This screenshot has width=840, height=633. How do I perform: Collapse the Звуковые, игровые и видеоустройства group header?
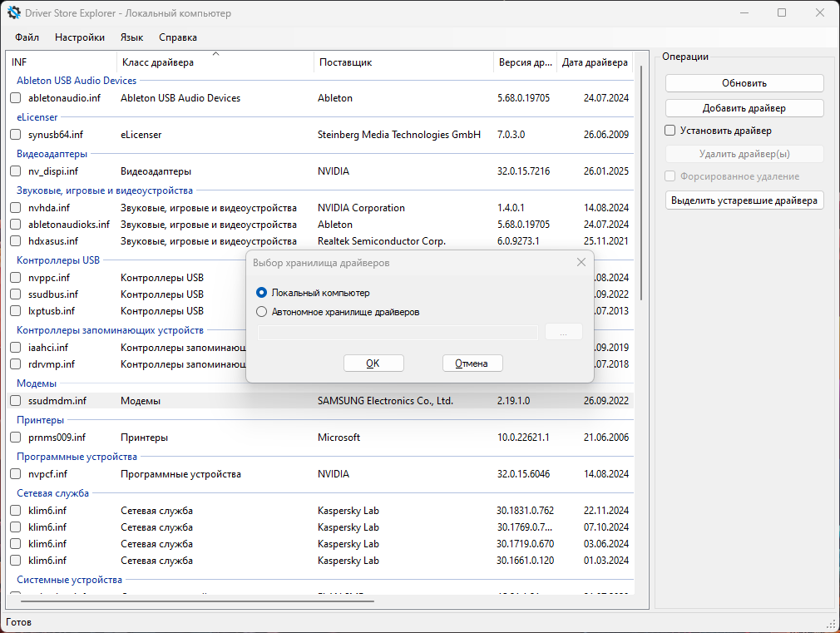(x=105, y=190)
